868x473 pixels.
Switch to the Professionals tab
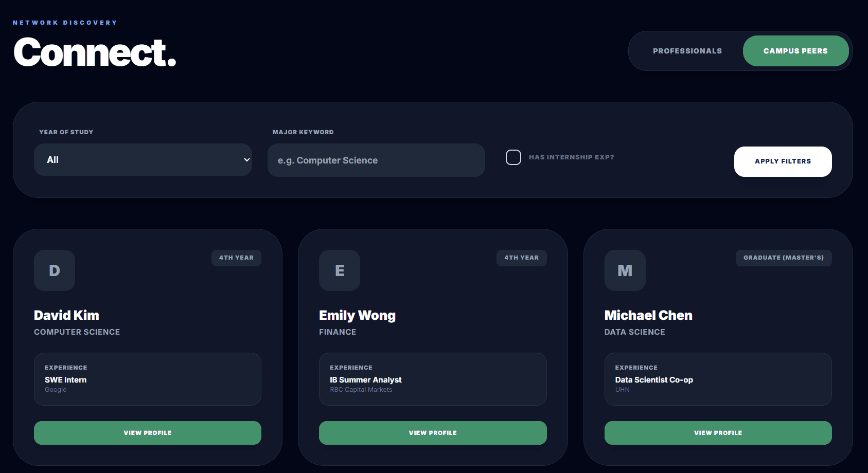[687, 50]
